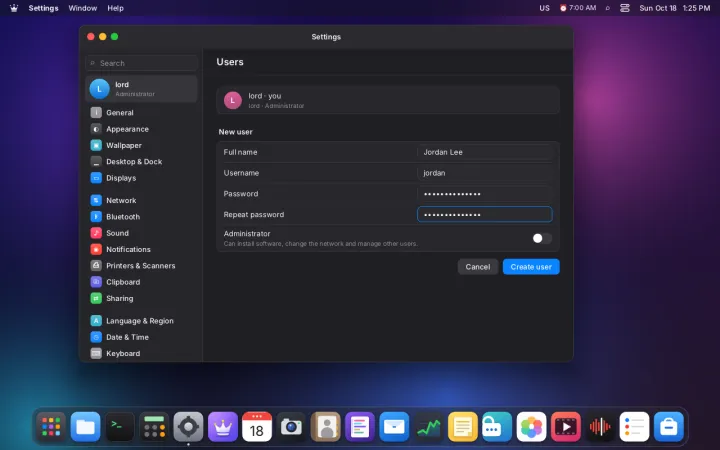
Task: Open Calendar showing 18 in dock
Action: (x=257, y=427)
